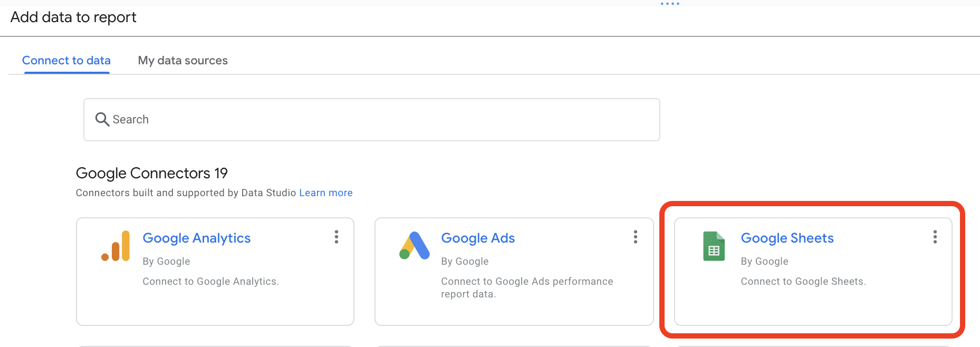Click the drag handle dots at top

click(x=670, y=4)
